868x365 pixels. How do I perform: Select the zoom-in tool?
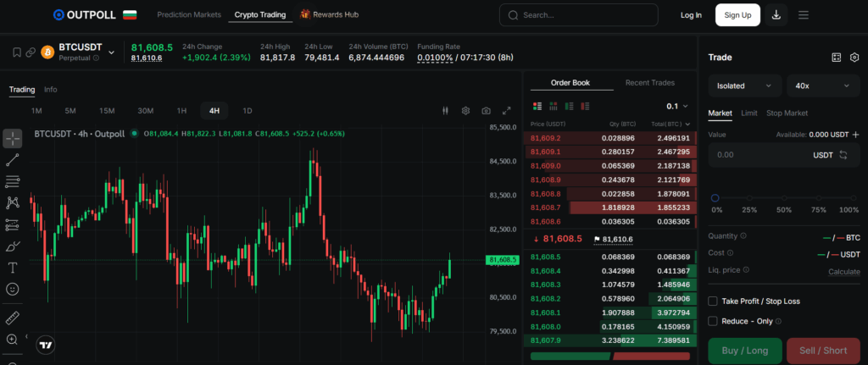[12, 340]
